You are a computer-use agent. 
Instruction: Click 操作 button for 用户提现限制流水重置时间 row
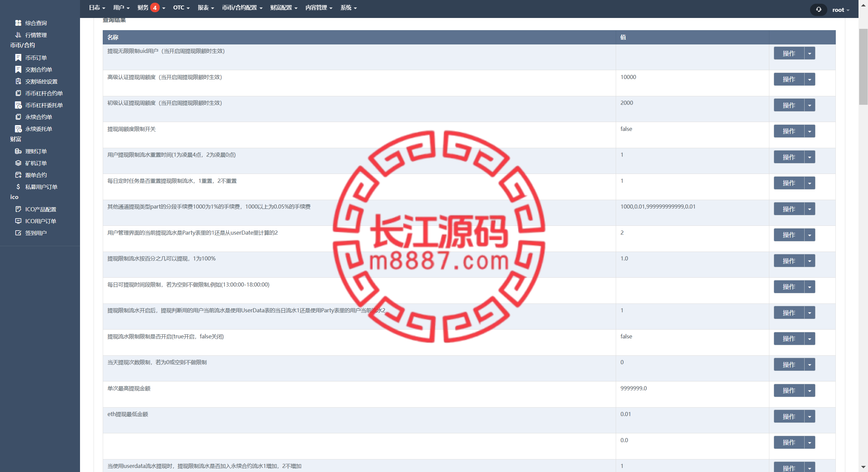[x=789, y=157]
